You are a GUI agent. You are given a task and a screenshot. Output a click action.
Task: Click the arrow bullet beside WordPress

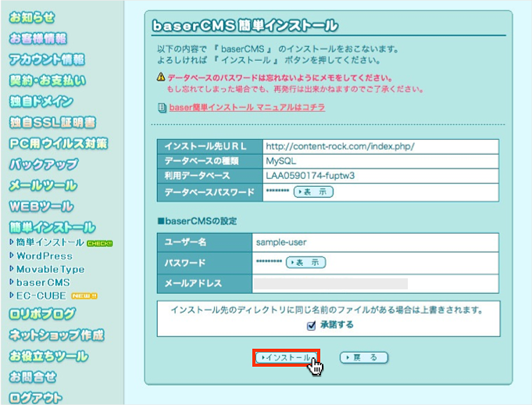[x=12, y=256]
